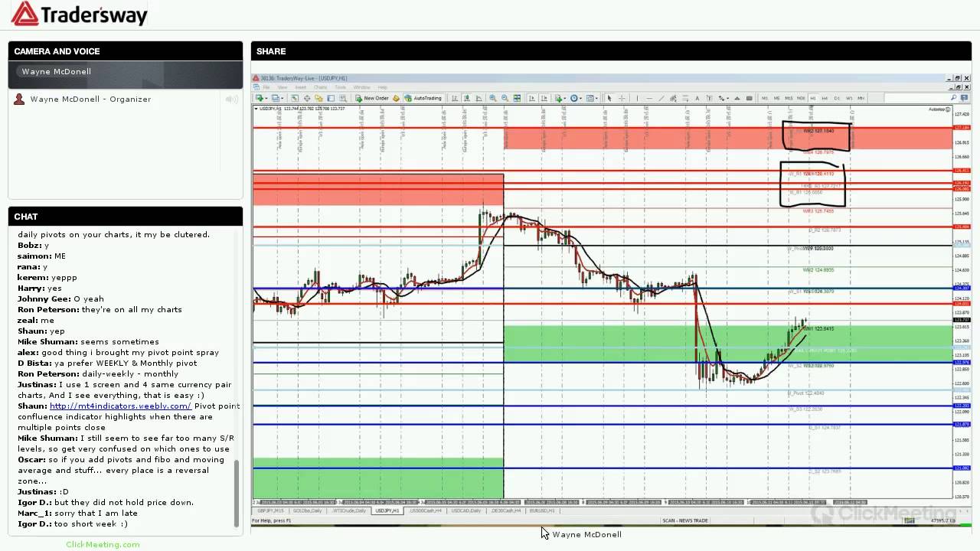This screenshot has width=980, height=551.
Task: Toggle the AutoTrading button
Action: 423,98
